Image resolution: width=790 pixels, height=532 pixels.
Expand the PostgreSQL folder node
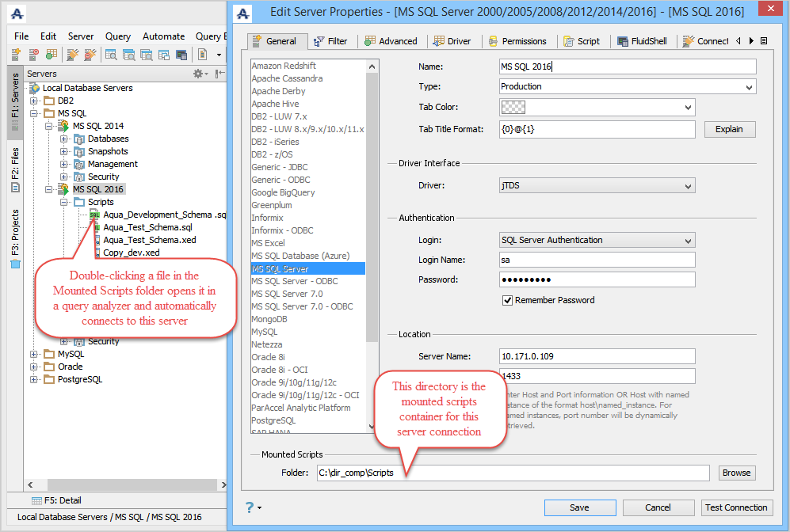34,379
